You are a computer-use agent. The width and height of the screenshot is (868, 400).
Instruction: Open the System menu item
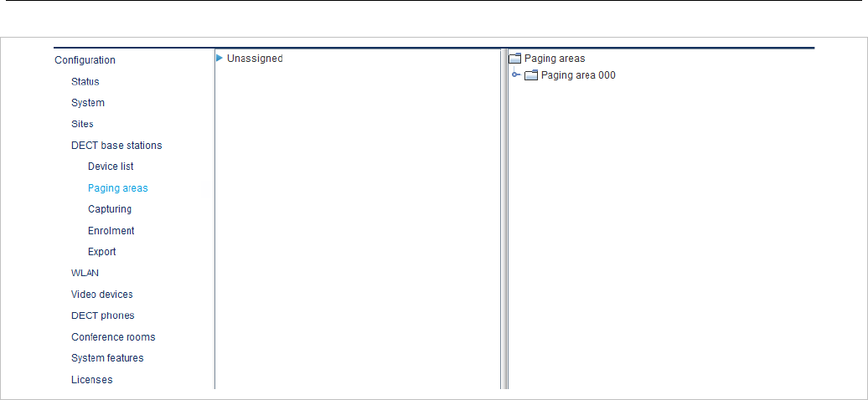[88, 103]
